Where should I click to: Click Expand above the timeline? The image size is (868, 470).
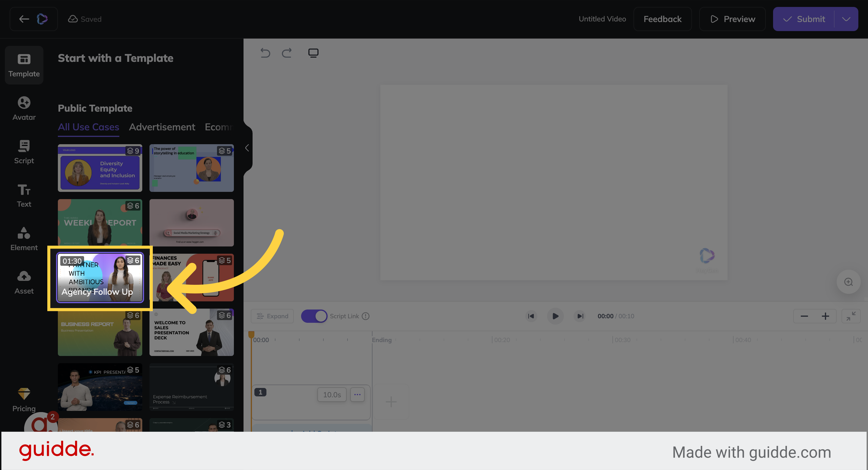point(272,316)
